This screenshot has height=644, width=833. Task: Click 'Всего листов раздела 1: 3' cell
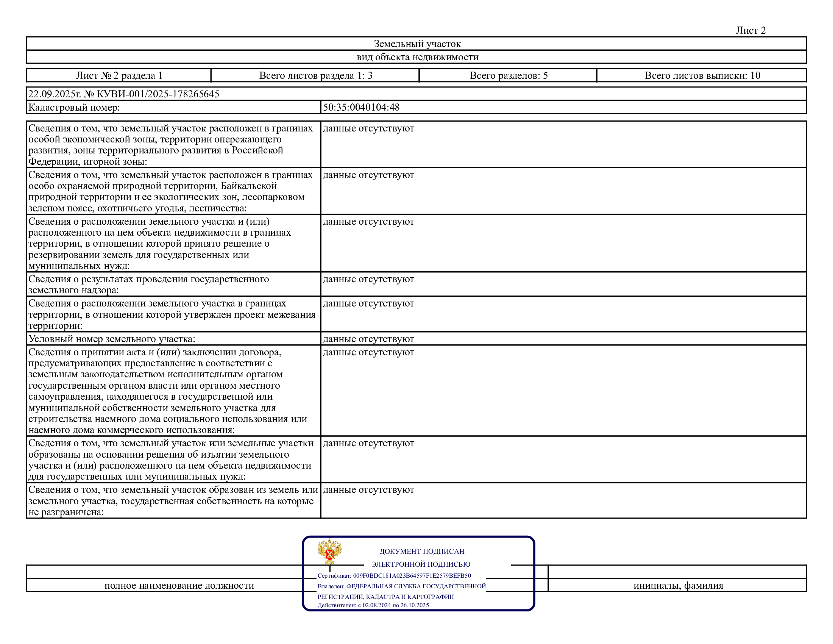click(315, 75)
